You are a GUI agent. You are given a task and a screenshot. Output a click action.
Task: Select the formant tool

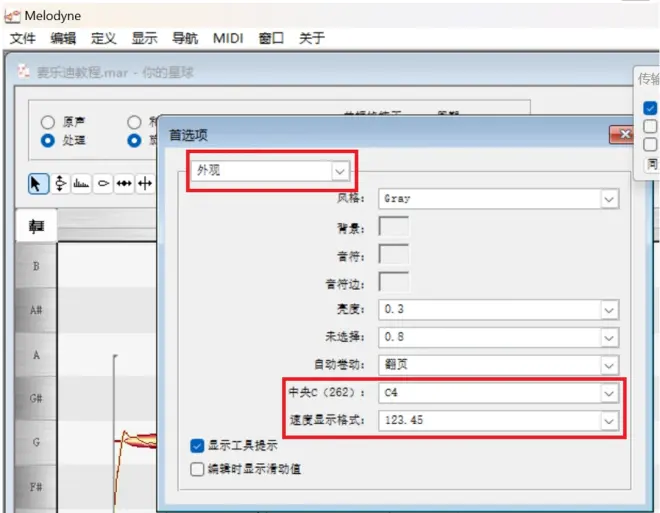(81, 184)
